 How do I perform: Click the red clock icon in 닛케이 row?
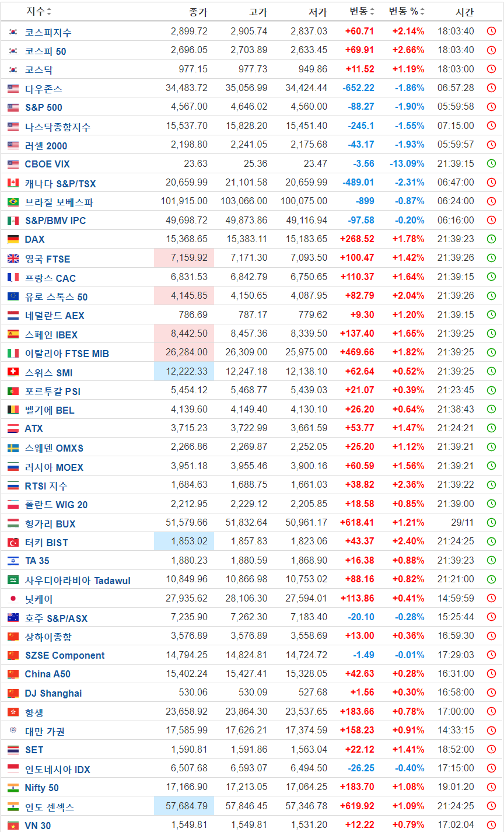click(491, 598)
